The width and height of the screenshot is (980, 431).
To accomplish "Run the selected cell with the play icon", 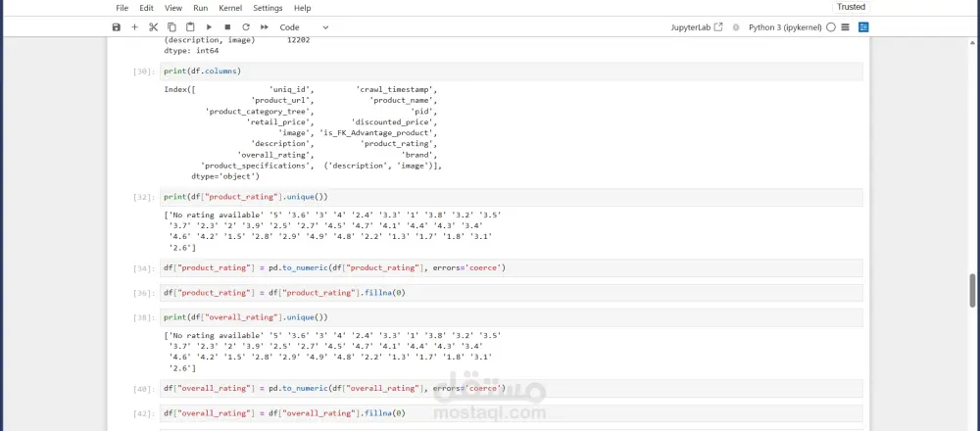I will (210, 27).
